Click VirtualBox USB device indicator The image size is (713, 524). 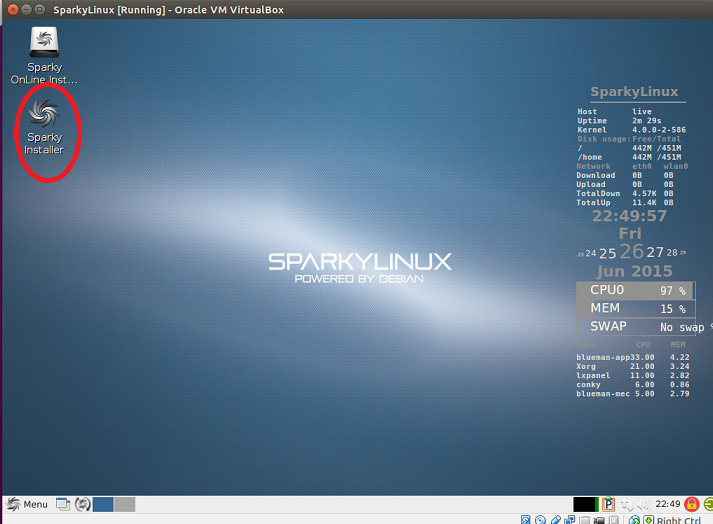[556, 520]
